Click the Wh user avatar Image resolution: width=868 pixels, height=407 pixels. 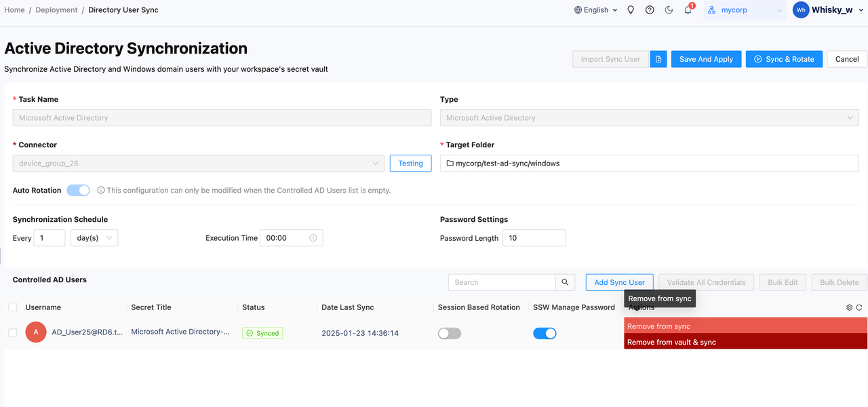point(801,10)
